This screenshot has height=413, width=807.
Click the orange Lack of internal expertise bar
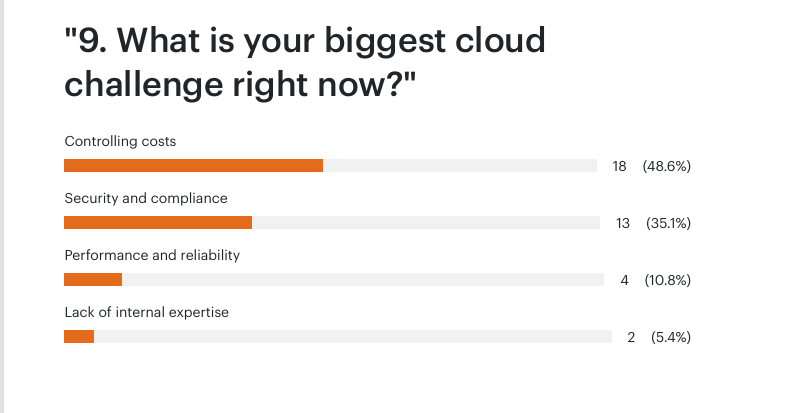[79, 336]
